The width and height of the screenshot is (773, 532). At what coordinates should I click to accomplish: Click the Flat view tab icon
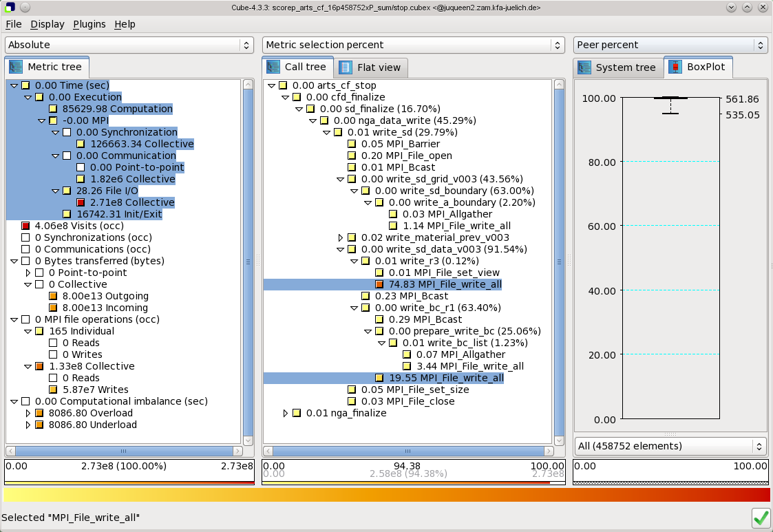(346, 67)
